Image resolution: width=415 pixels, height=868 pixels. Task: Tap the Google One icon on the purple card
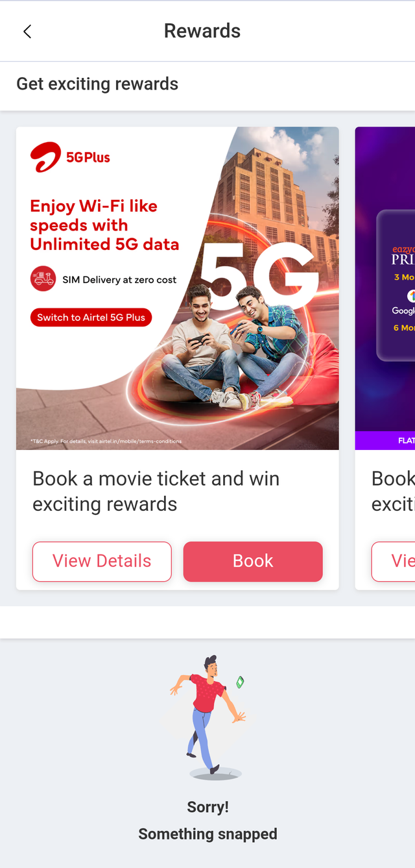(x=411, y=296)
